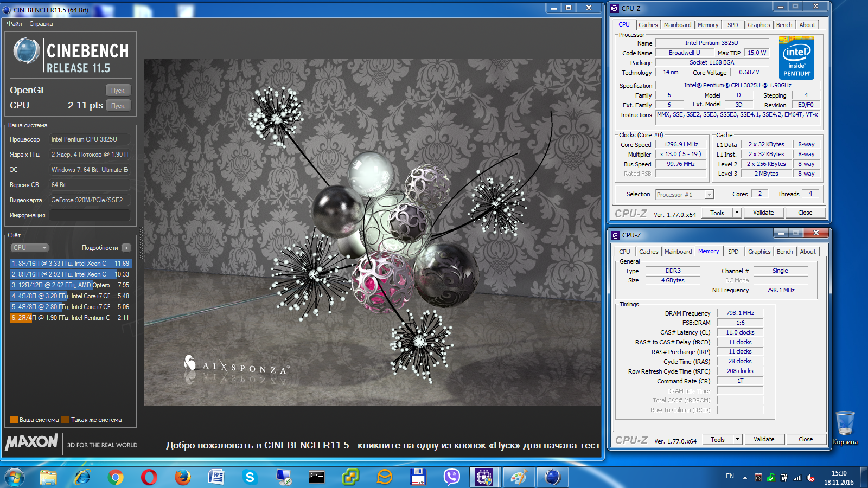The width and height of the screenshot is (868, 488).
Task: Expand Tools dropdown arrow in top CPU-Z window
Action: [737, 213]
